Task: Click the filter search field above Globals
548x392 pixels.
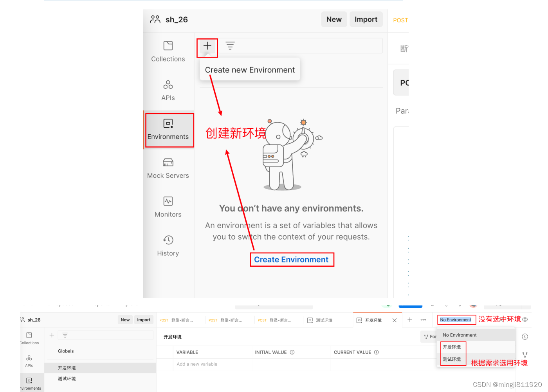Action: click(106, 335)
